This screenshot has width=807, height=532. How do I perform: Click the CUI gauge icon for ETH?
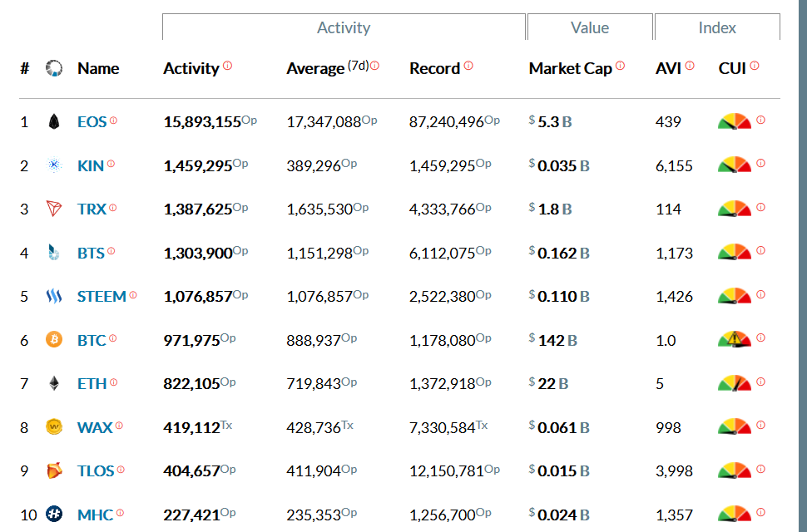(x=735, y=383)
